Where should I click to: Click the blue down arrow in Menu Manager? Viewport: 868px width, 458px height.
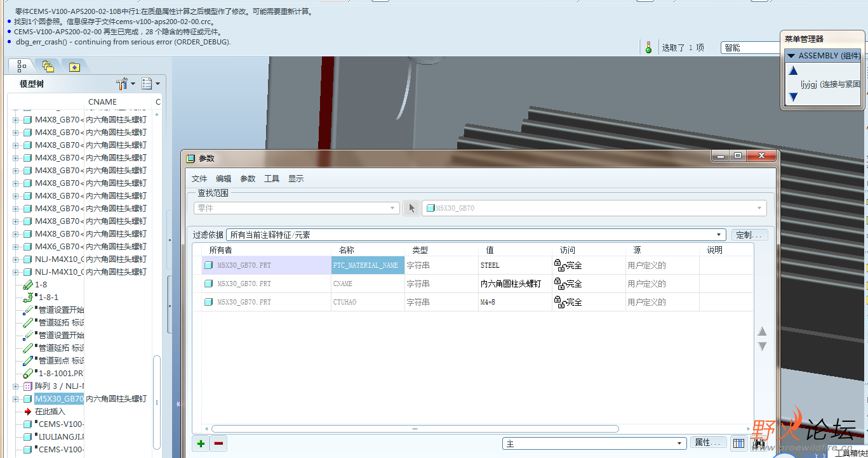pos(792,97)
